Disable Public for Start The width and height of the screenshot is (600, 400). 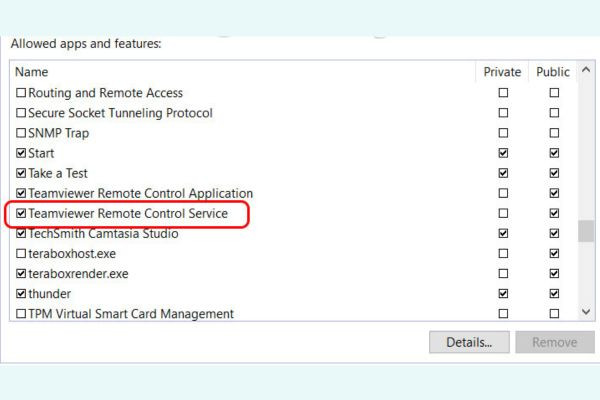point(554,153)
